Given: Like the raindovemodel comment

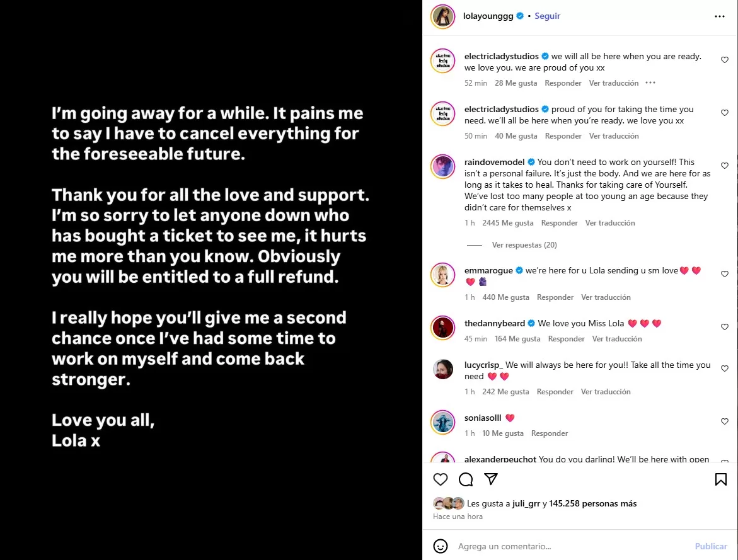Looking at the screenshot, I should point(725,166).
